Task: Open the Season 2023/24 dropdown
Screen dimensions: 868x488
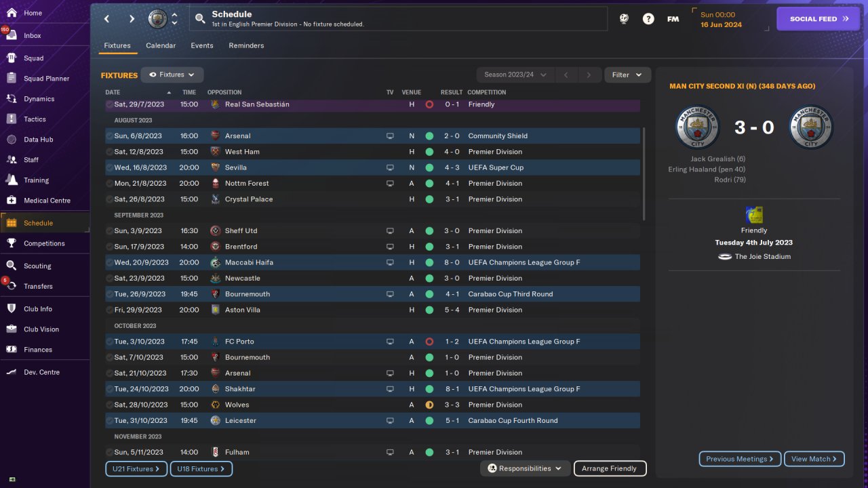Action: [x=515, y=75]
